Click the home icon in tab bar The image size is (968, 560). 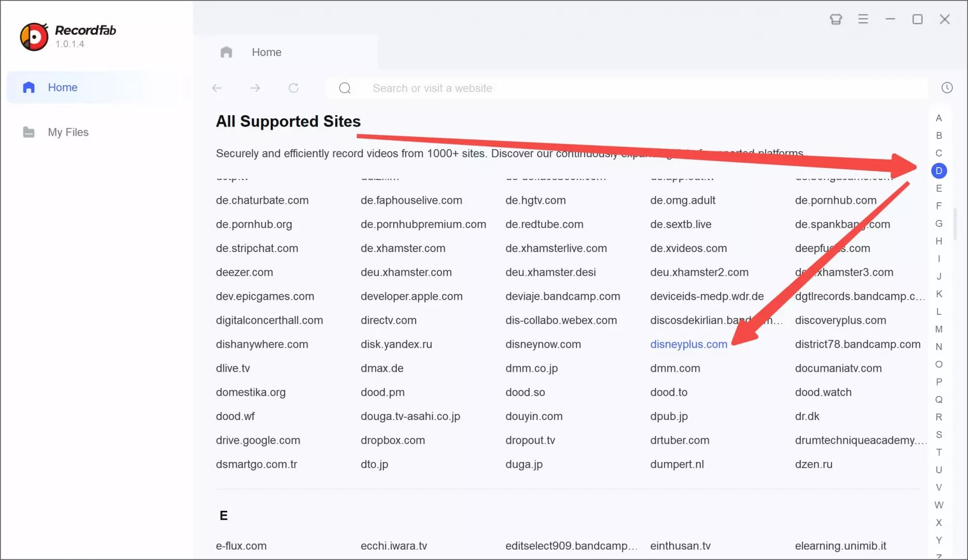point(226,52)
